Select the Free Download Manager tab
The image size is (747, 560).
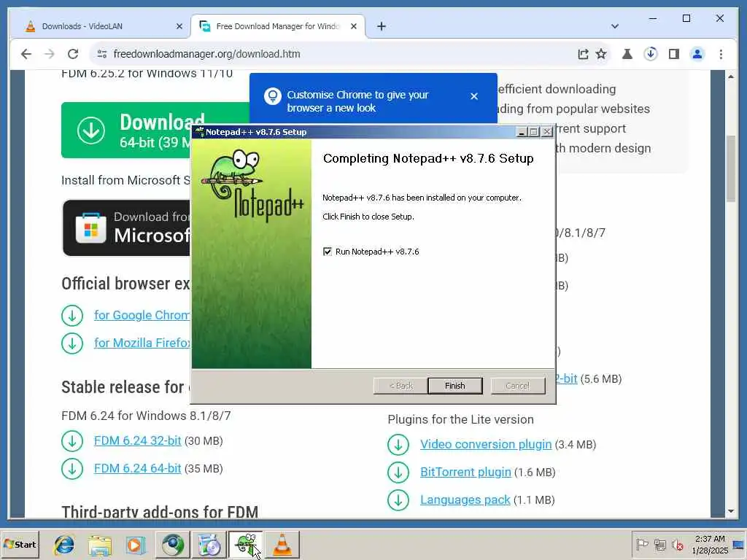[x=277, y=26]
